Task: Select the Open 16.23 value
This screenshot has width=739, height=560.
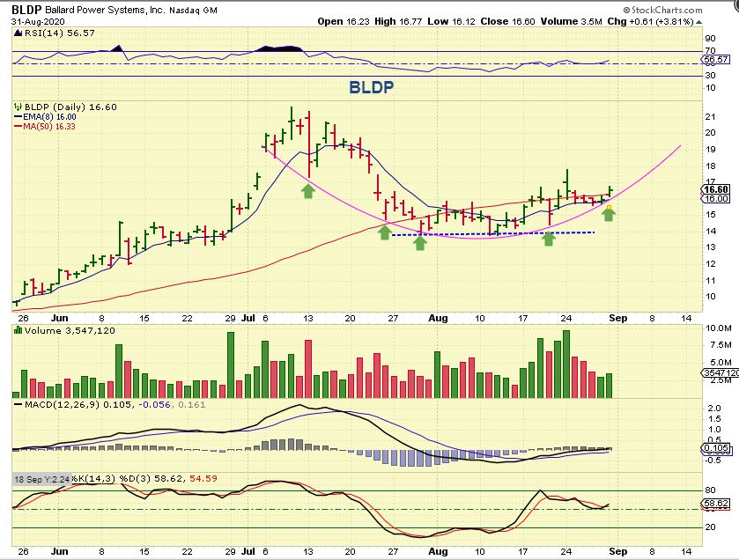Action: (x=344, y=21)
